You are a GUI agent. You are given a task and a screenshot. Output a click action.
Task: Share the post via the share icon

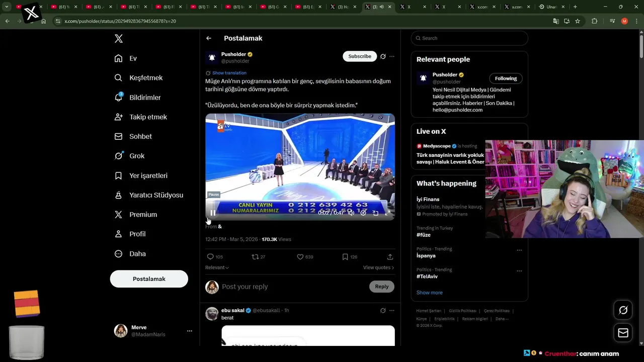coord(390,257)
